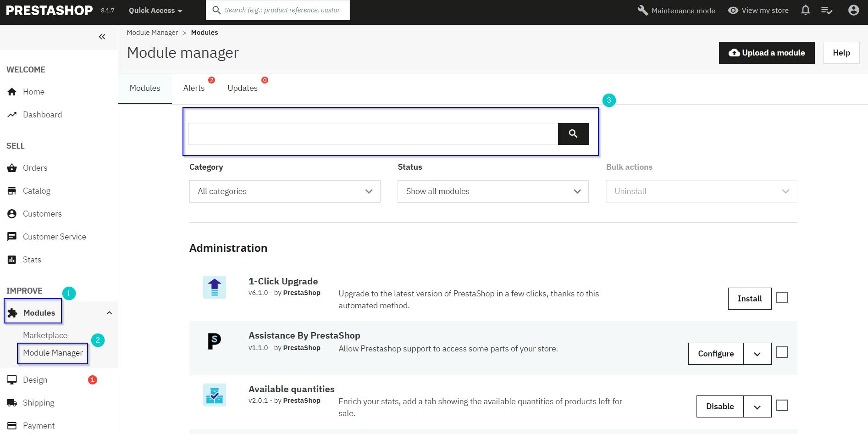Click the Maintenance mode wrench icon

coord(642,10)
